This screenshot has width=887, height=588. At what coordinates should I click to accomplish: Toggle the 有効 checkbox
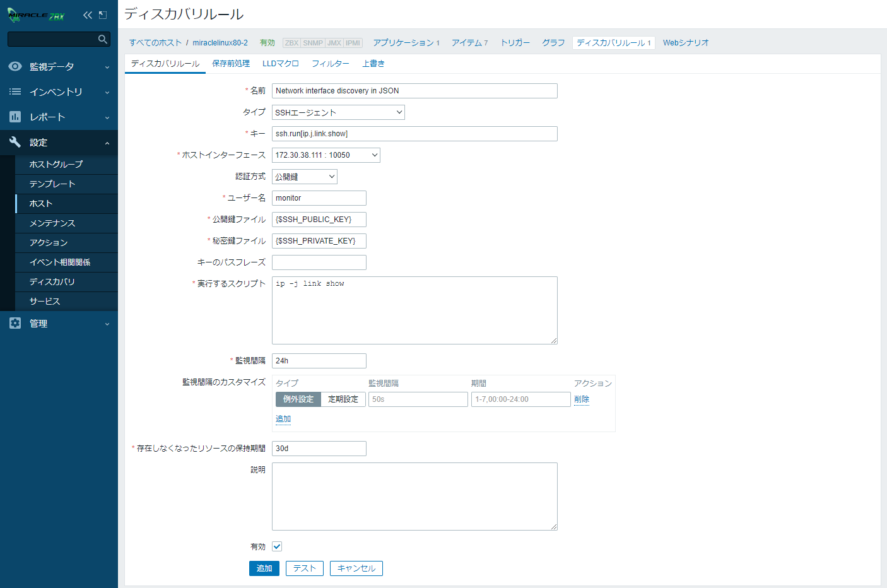(277, 546)
